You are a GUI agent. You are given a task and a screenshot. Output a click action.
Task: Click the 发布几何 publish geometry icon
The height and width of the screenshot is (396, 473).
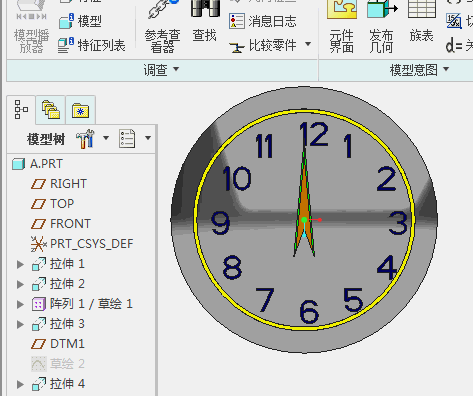[x=382, y=9]
